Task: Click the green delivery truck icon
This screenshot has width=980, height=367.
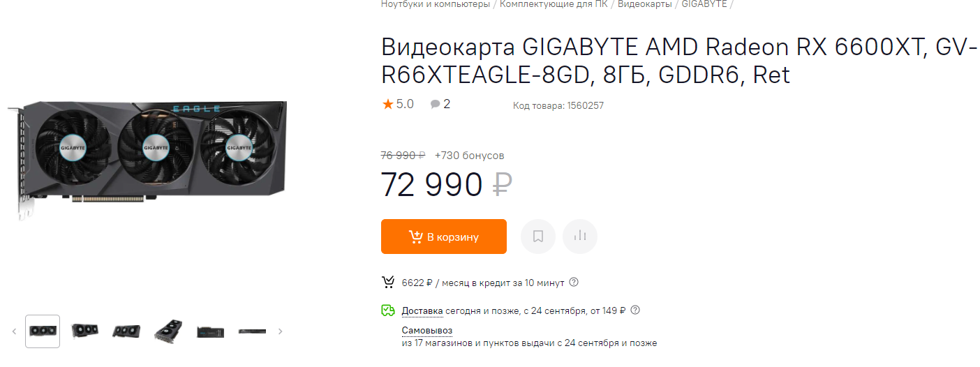Action: click(x=388, y=310)
